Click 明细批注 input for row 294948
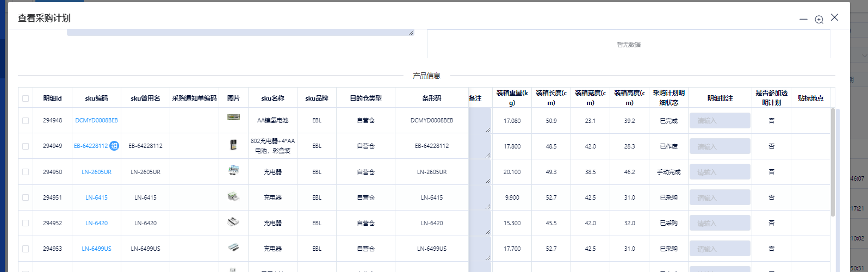Image resolution: width=868 pixels, height=272 pixels. click(720, 121)
